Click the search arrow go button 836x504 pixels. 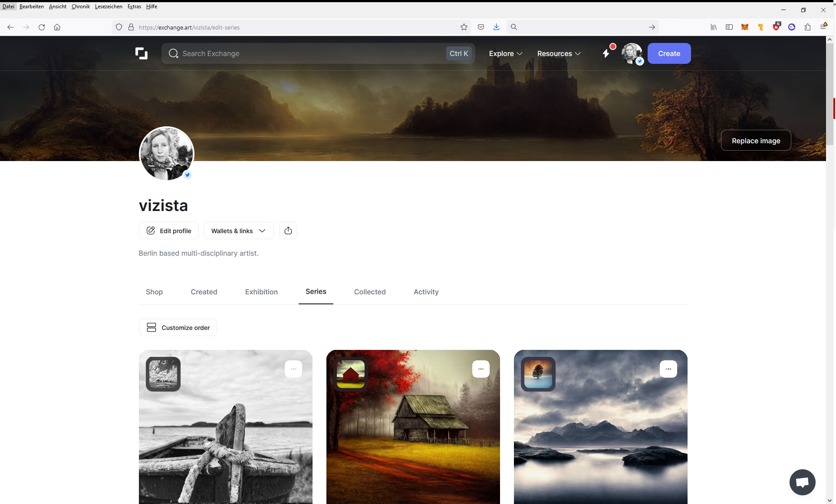[652, 27]
